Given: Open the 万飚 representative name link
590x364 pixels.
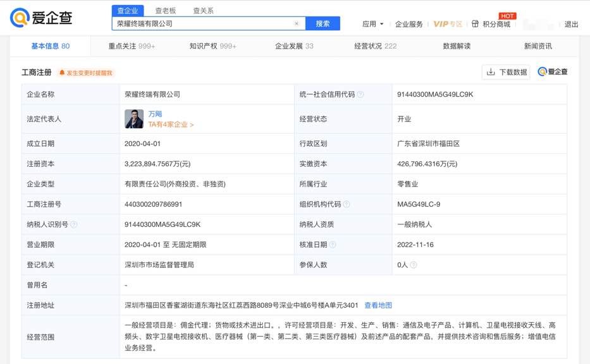Looking at the screenshot, I should 155,114.
